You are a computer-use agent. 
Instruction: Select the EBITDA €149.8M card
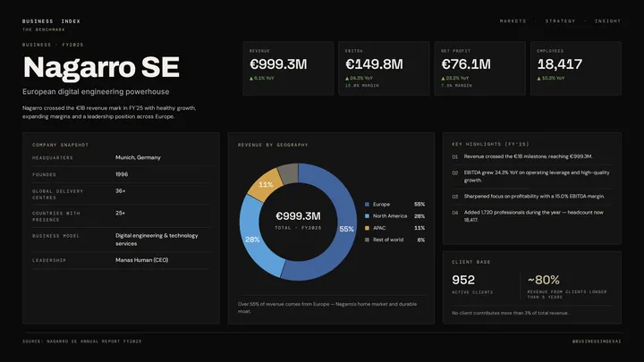pyautogui.click(x=384, y=68)
